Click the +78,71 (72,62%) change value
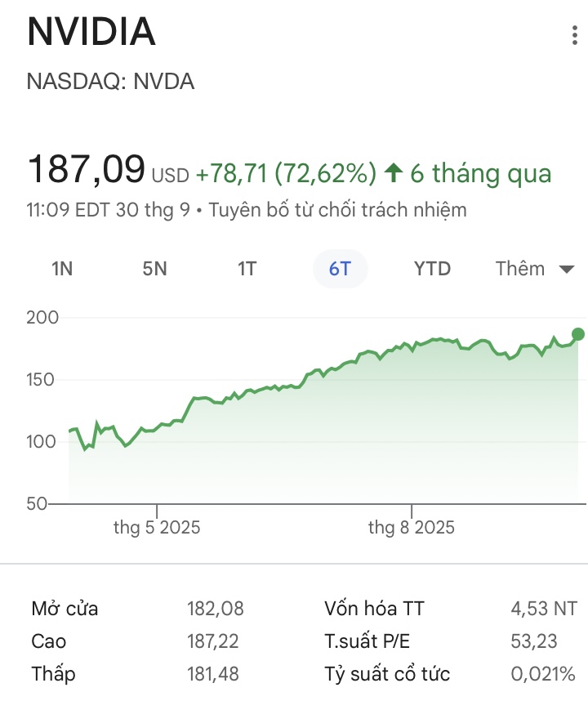This screenshot has width=588, height=701. (x=286, y=173)
